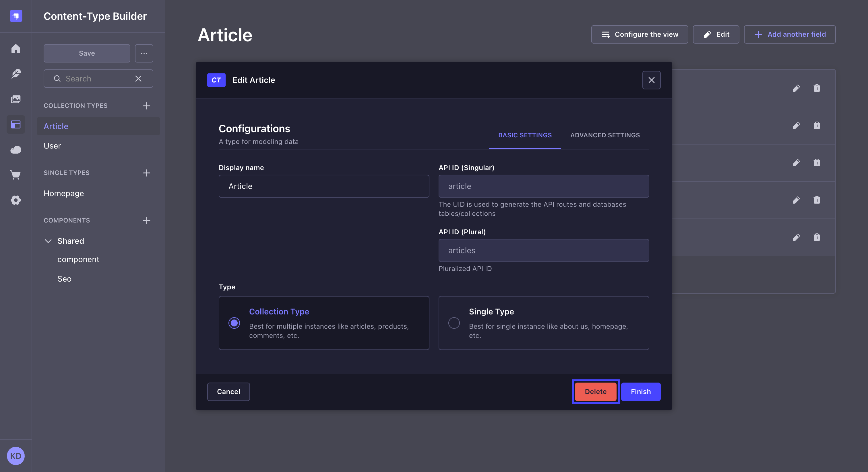The height and width of the screenshot is (472, 868).
Task: Switch to the Advanced Settings tab
Action: [x=605, y=135]
